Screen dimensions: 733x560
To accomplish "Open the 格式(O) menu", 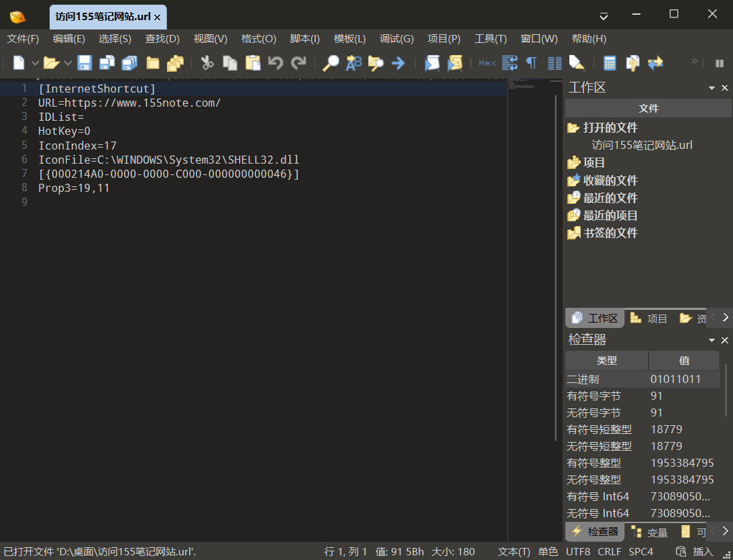I will pos(258,39).
